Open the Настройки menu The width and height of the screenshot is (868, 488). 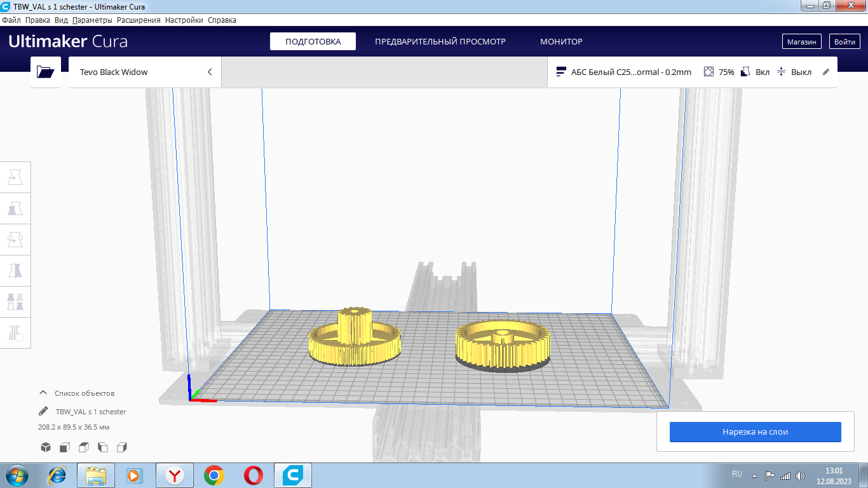(184, 20)
